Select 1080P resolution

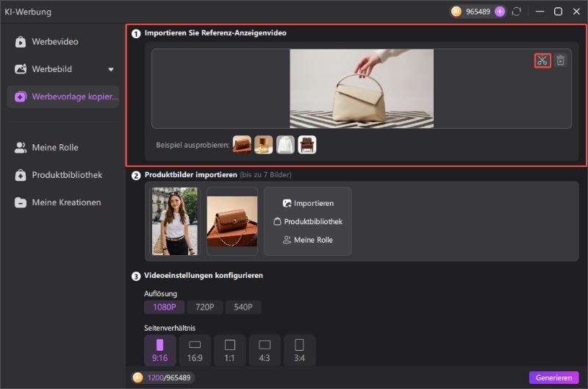pyautogui.click(x=164, y=307)
